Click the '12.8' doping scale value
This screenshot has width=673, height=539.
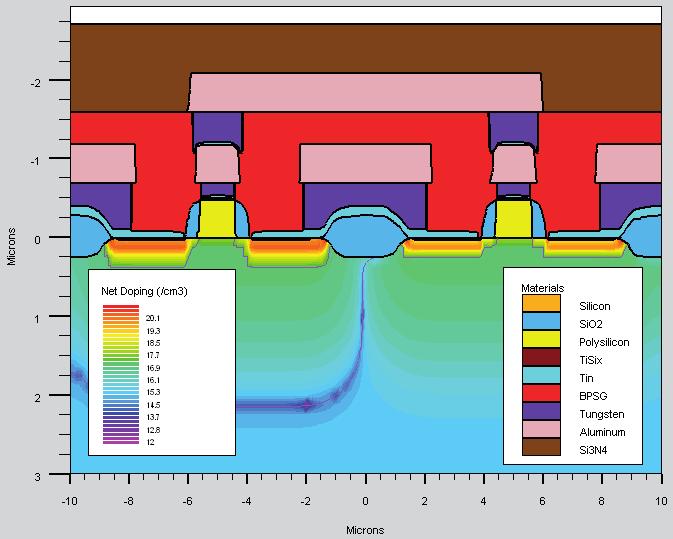(152, 430)
